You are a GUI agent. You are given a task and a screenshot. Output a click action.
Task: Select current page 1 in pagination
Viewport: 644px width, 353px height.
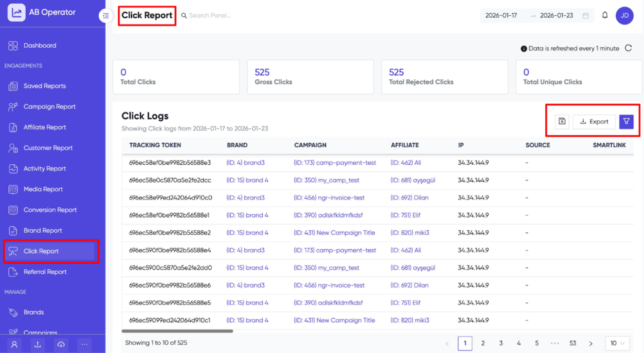465,343
